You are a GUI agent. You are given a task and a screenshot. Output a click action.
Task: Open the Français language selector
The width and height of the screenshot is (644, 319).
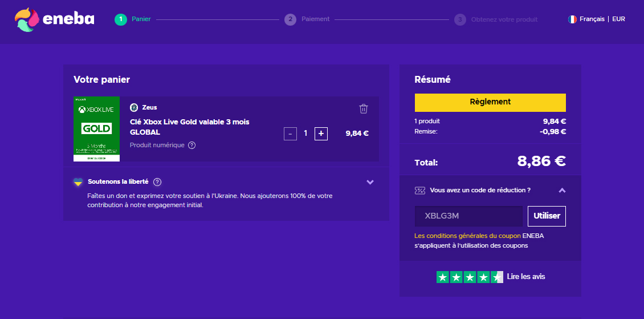pos(592,19)
